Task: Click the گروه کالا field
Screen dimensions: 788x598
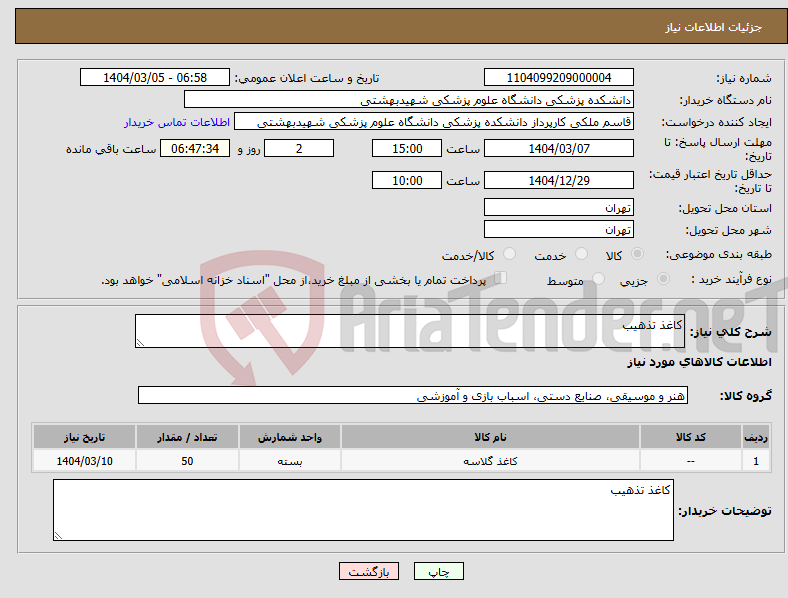Action: (413, 395)
